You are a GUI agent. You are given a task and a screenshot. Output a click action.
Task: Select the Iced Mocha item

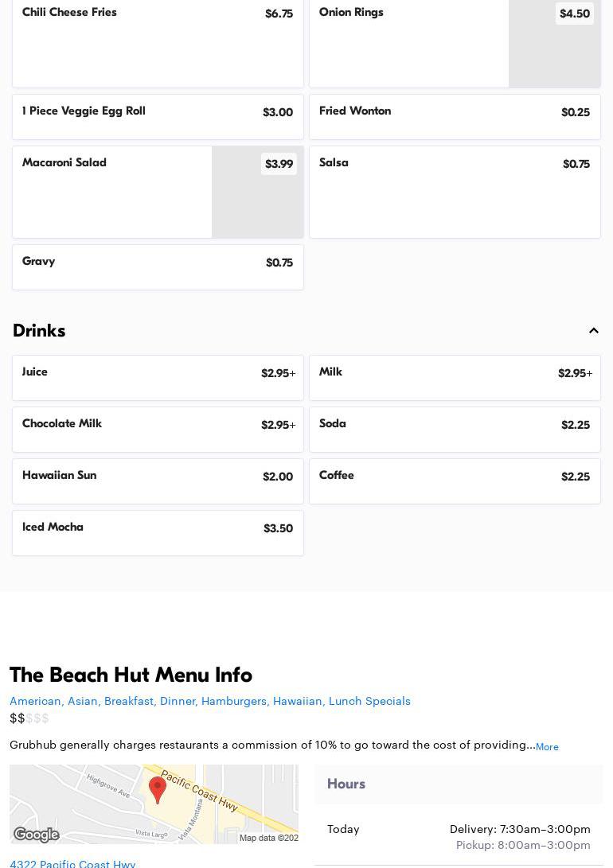point(158,533)
